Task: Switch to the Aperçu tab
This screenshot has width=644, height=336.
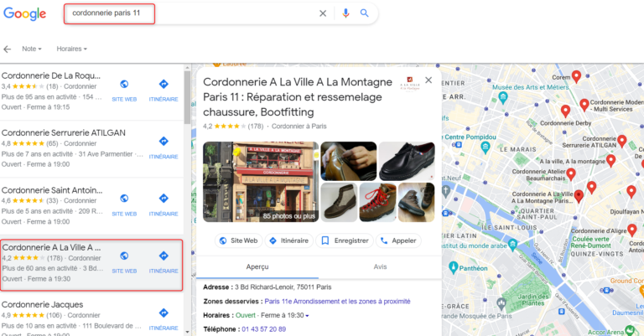Action: pyautogui.click(x=257, y=267)
